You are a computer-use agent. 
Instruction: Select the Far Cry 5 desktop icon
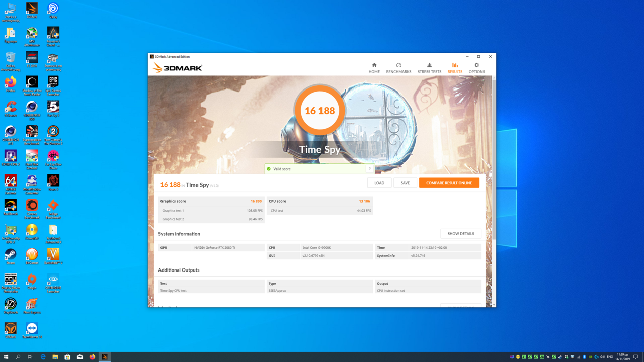(53, 109)
